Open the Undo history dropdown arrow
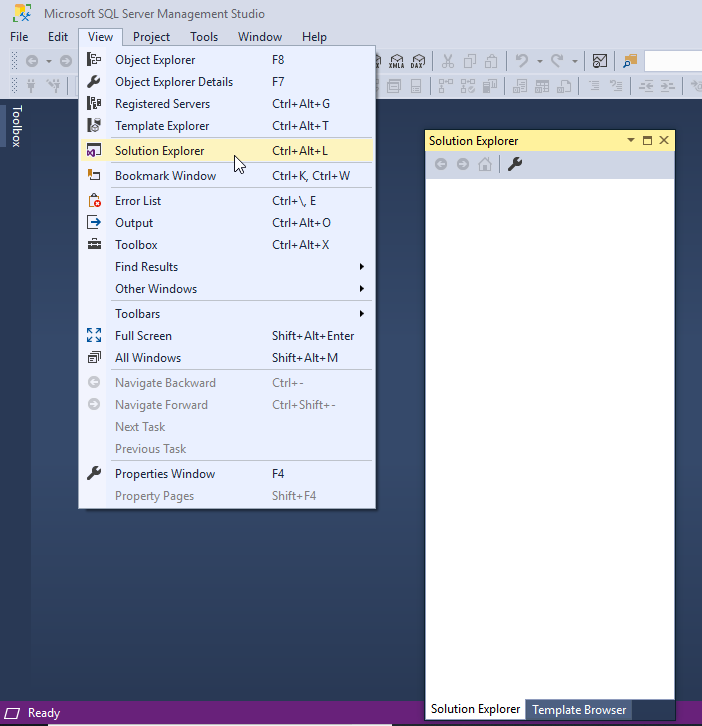The width and height of the screenshot is (702, 726). (540, 61)
